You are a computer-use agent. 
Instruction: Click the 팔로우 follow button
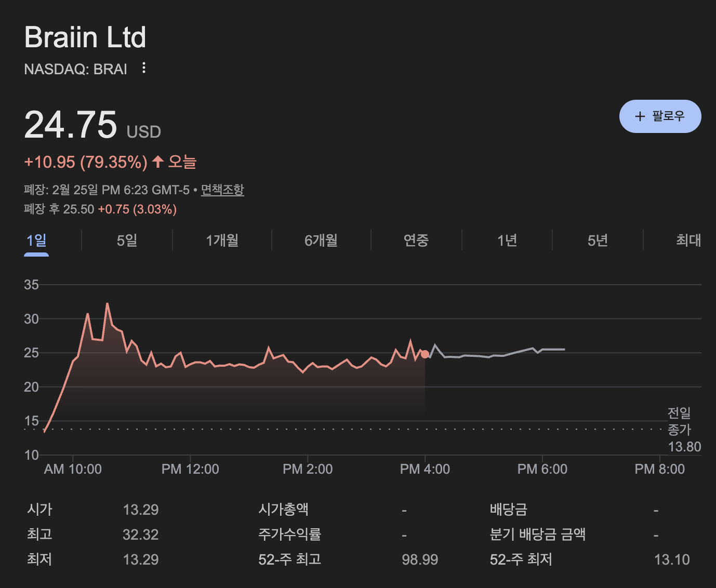click(x=660, y=116)
